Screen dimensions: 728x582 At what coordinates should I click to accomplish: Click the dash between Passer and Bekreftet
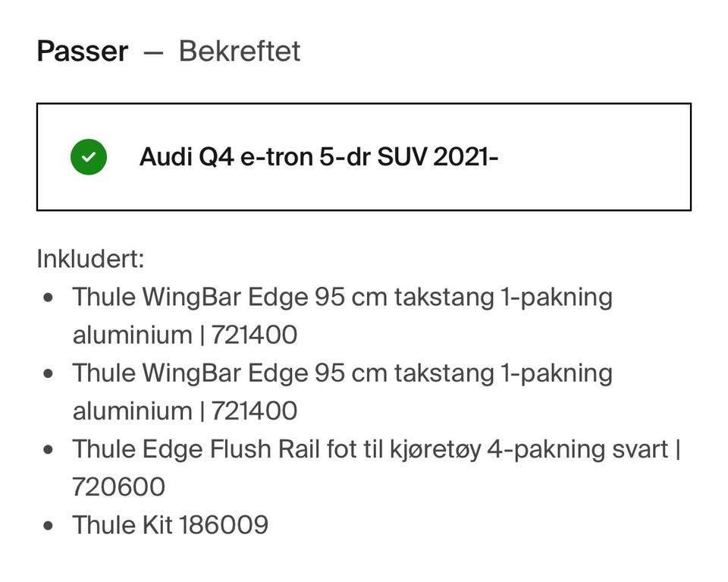coord(154,53)
